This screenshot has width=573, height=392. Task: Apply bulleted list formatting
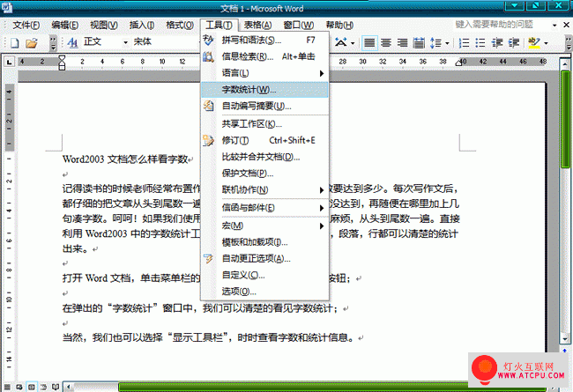[x=480, y=43]
